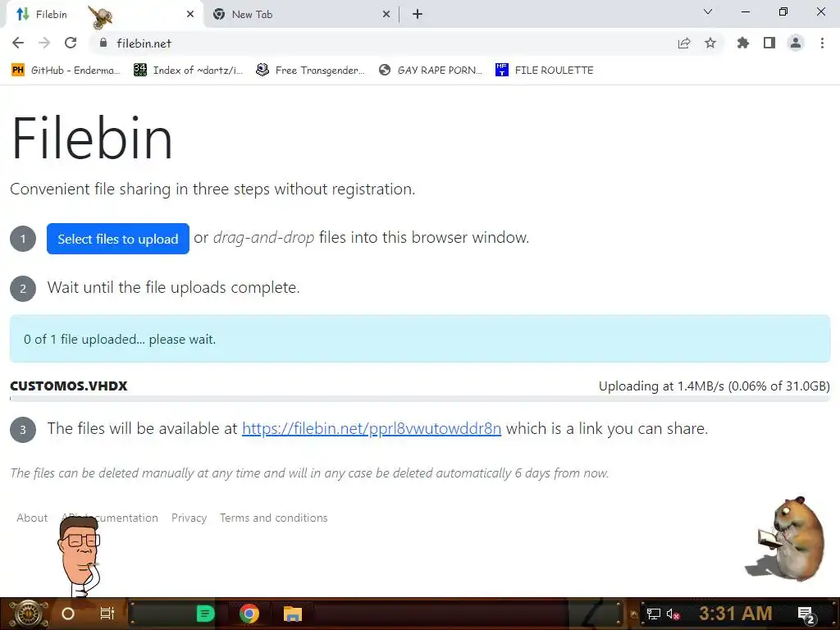Bookmark this tab with the star
Image resolution: width=840 pixels, height=630 pixels.
click(710, 43)
